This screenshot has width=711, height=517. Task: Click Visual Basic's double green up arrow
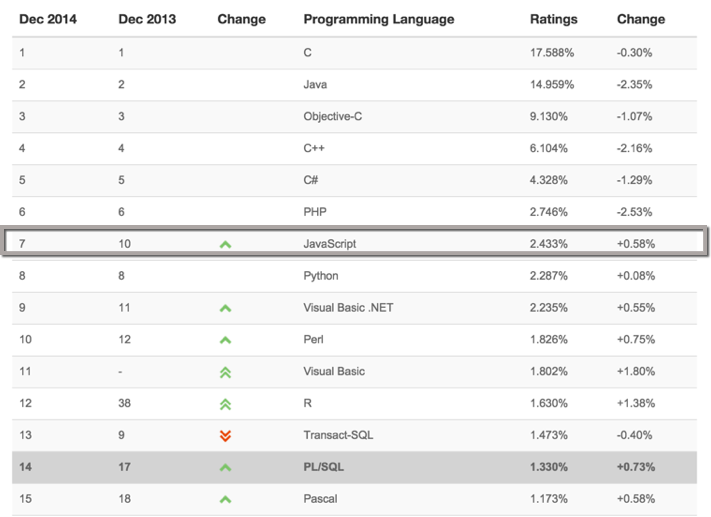point(225,372)
